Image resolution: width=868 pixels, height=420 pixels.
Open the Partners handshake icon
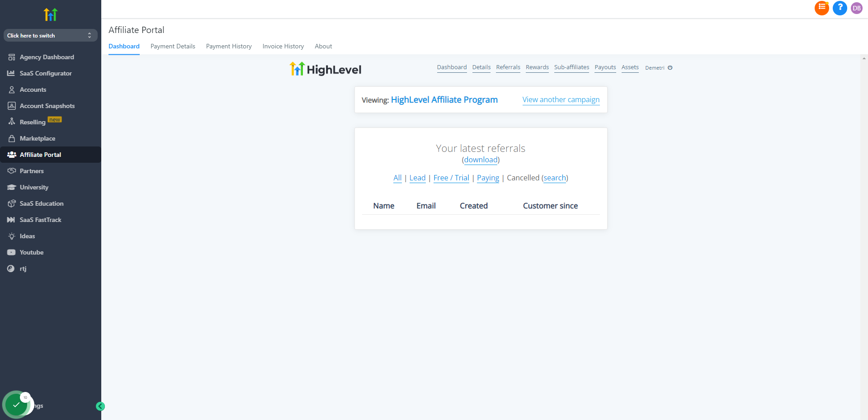point(12,171)
